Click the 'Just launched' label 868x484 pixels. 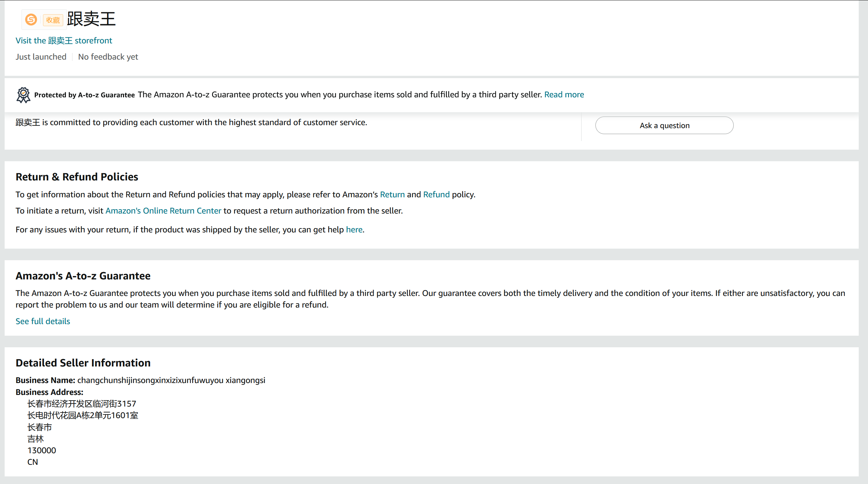[x=41, y=57]
